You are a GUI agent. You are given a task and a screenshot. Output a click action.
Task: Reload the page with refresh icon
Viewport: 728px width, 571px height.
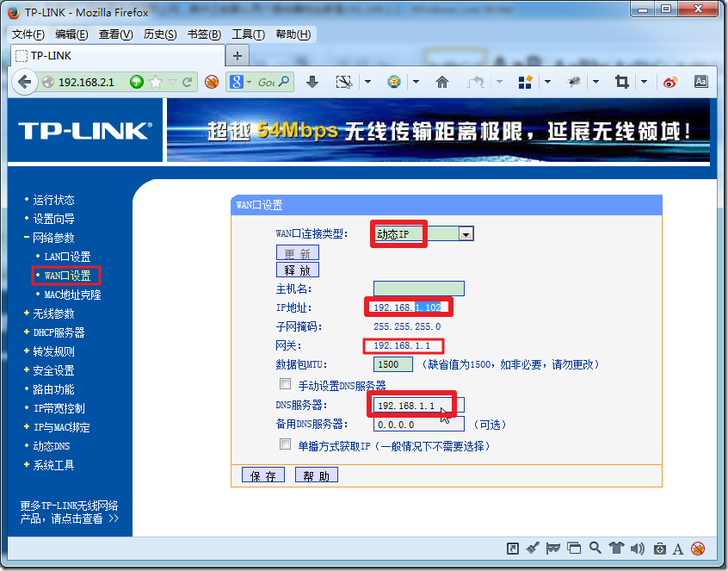[187, 82]
